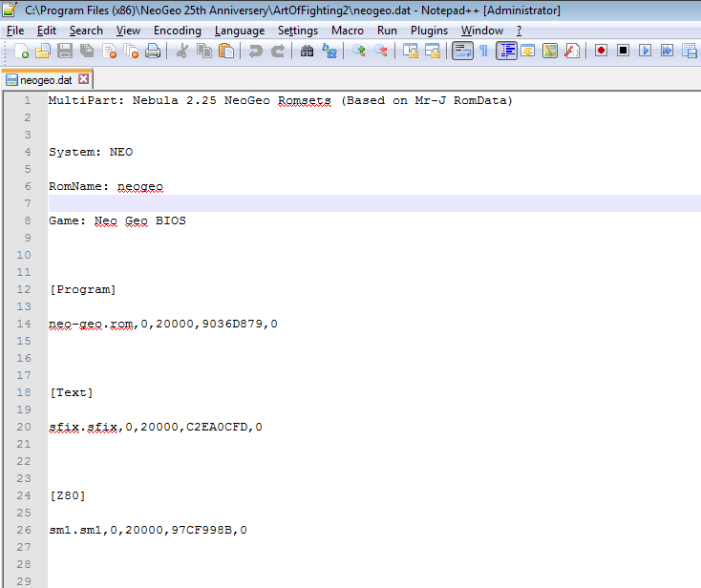Create a new document with New icon
The image size is (701, 588).
point(21,51)
